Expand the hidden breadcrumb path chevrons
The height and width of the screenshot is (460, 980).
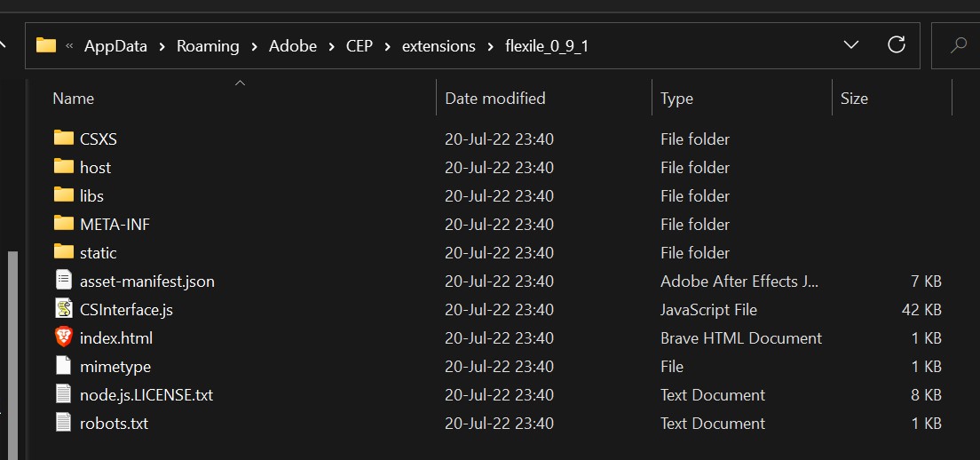pos(69,46)
